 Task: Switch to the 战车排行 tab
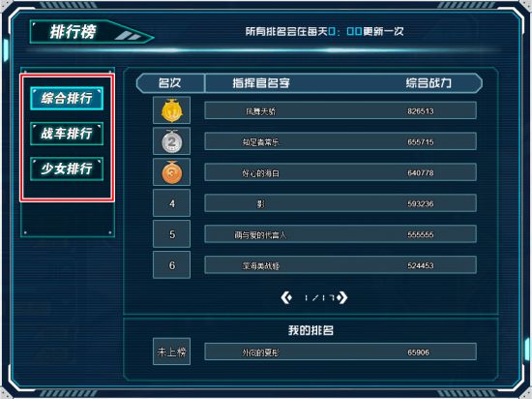click(x=67, y=134)
